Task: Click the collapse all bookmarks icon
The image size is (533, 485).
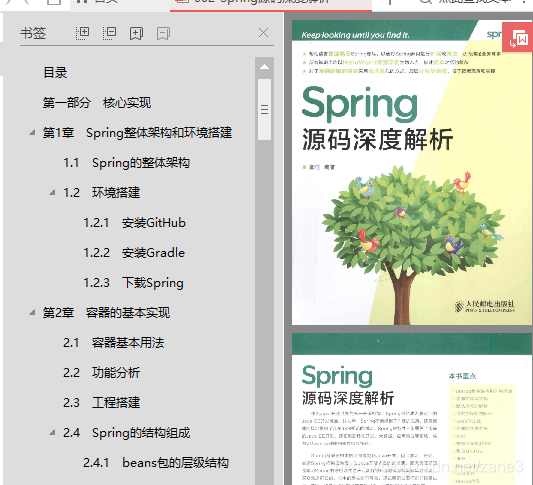Action: point(109,33)
